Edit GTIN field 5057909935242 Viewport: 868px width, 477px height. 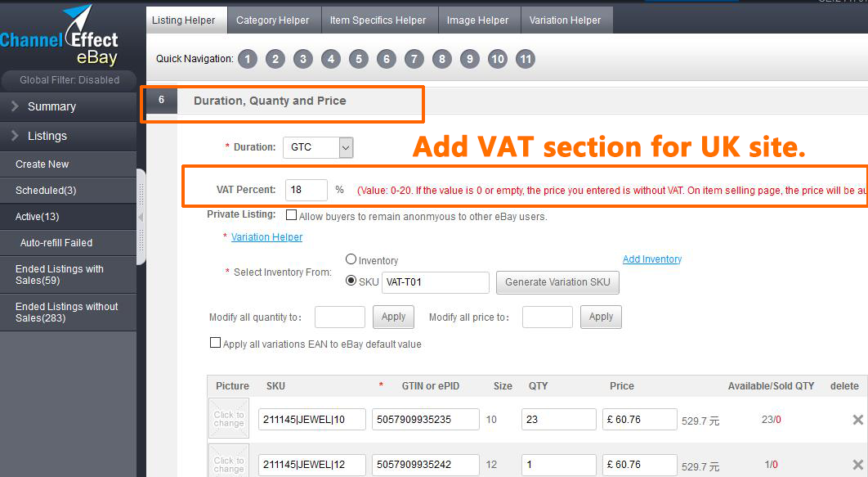point(426,465)
